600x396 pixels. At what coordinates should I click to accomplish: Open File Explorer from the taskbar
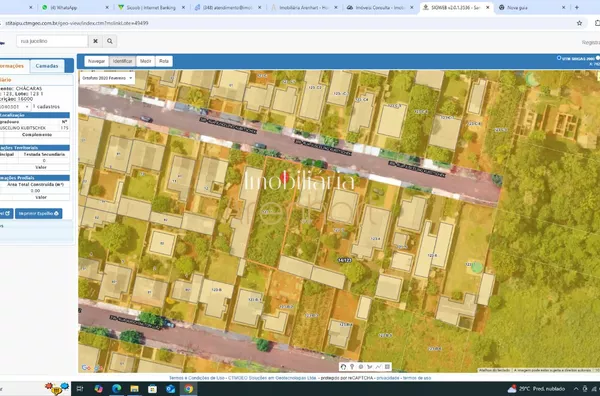pos(134,389)
